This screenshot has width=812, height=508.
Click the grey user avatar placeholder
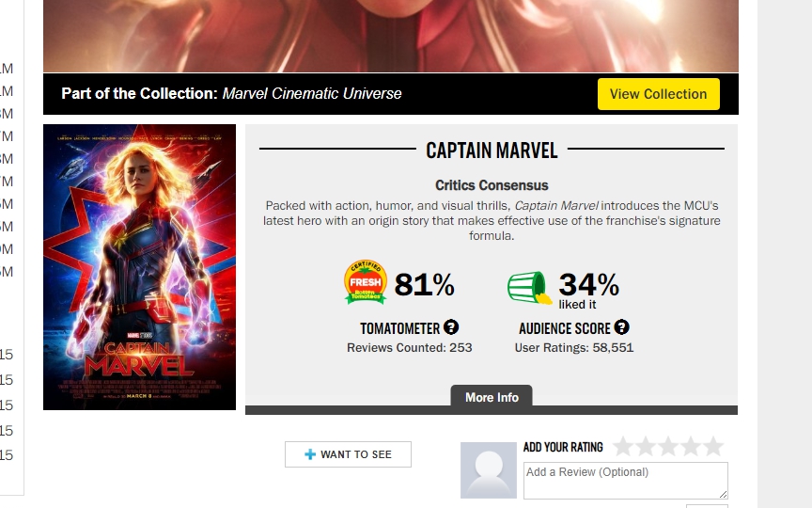488,469
